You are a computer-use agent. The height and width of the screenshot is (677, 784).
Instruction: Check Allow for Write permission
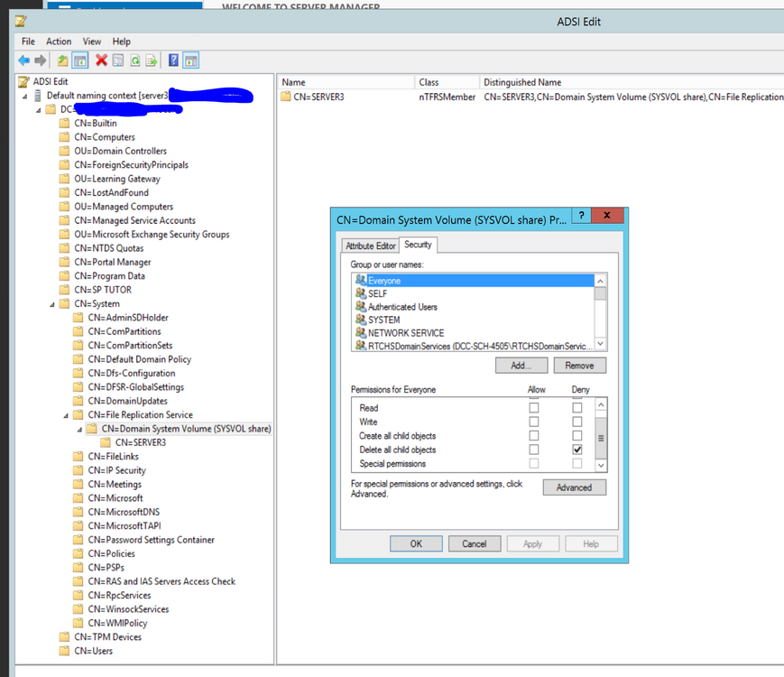[x=534, y=422]
